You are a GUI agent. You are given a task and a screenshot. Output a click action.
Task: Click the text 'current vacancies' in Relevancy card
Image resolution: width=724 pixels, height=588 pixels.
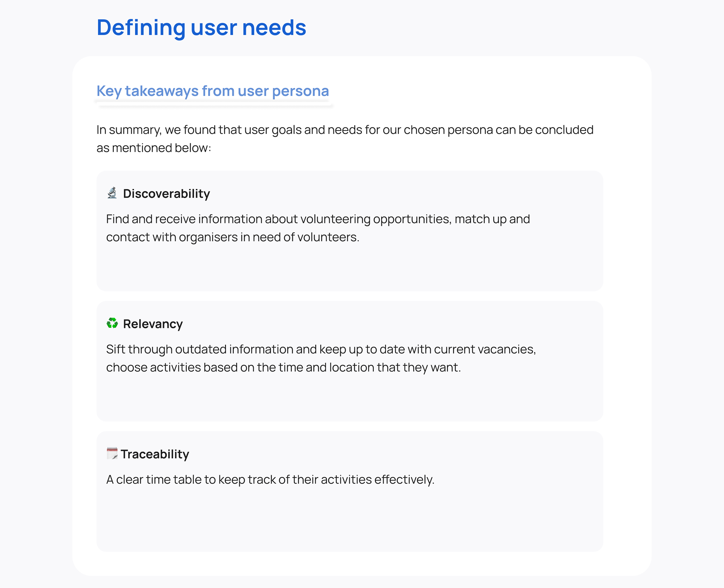[x=484, y=349]
